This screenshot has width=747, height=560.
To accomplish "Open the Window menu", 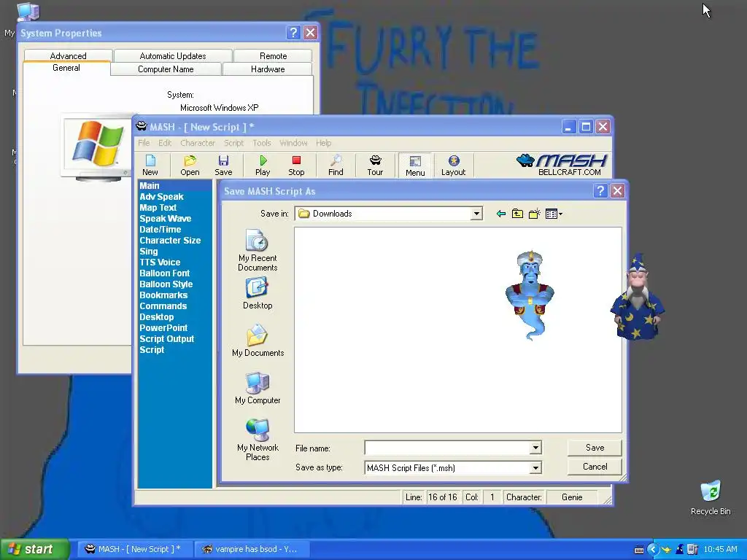I will pyautogui.click(x=293, y=143).
